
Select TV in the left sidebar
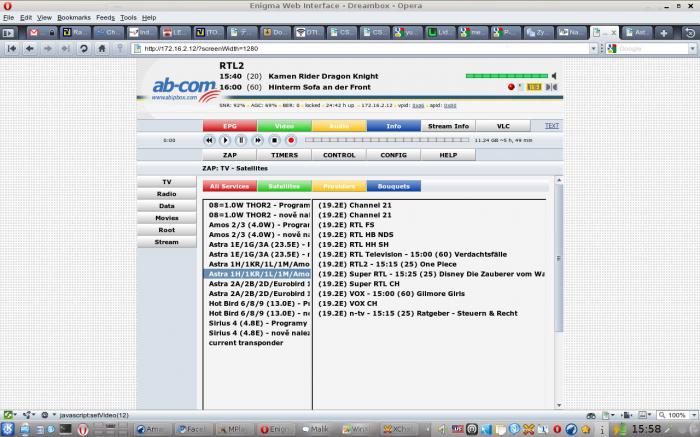coord(167,182)
